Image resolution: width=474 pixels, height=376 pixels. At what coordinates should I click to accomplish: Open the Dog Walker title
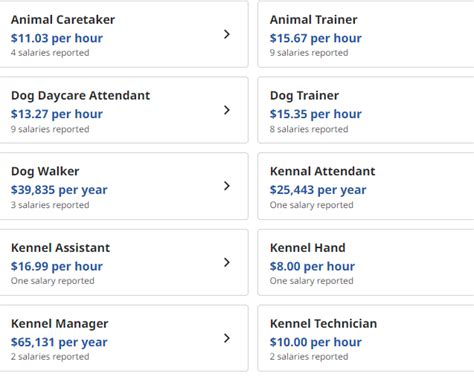point(45,171)
